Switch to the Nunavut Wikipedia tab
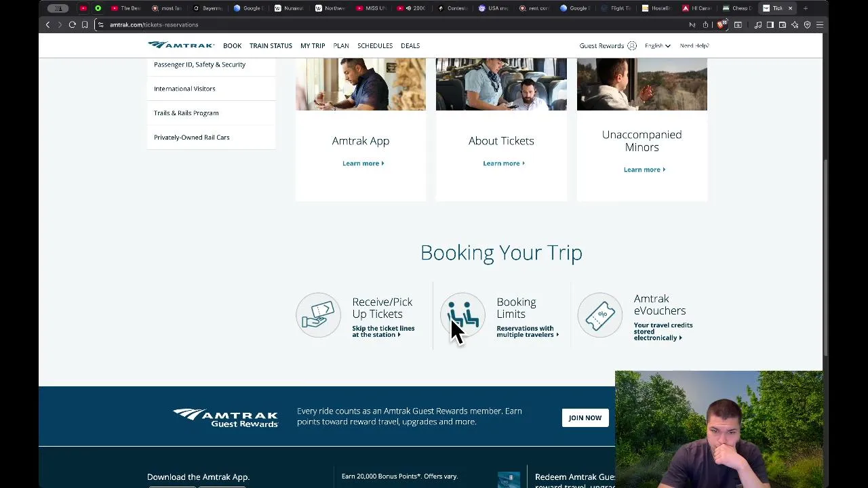 [x=290, y=8]
